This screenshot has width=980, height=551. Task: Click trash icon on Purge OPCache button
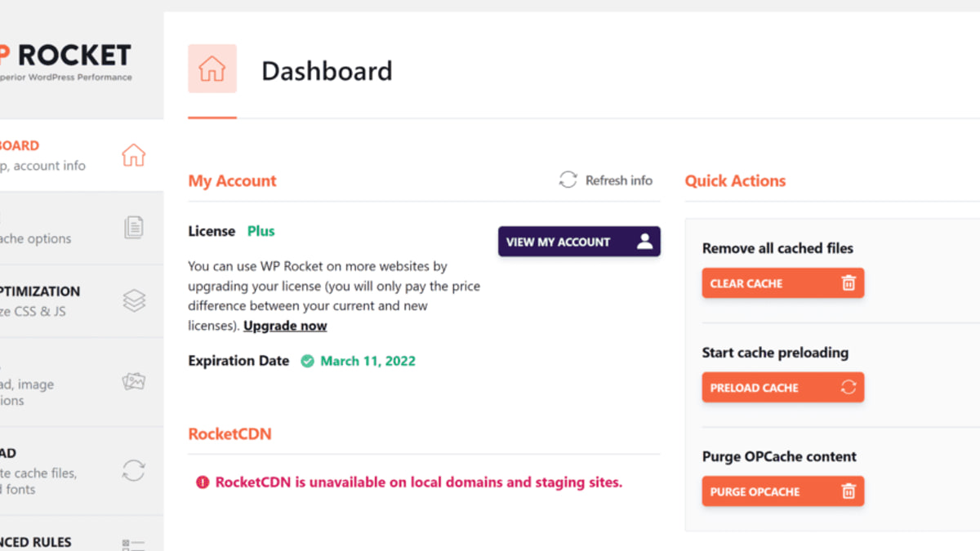pyautogui.click(x=849, y=491)
